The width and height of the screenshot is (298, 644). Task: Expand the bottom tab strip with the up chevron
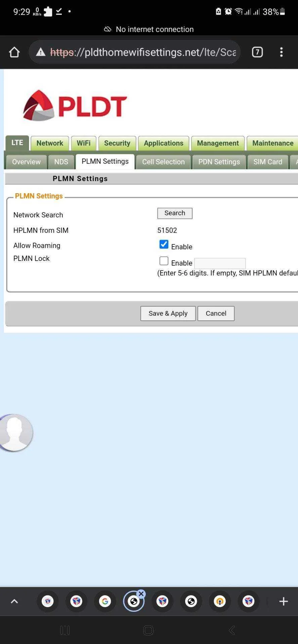[x=14, y=601]
